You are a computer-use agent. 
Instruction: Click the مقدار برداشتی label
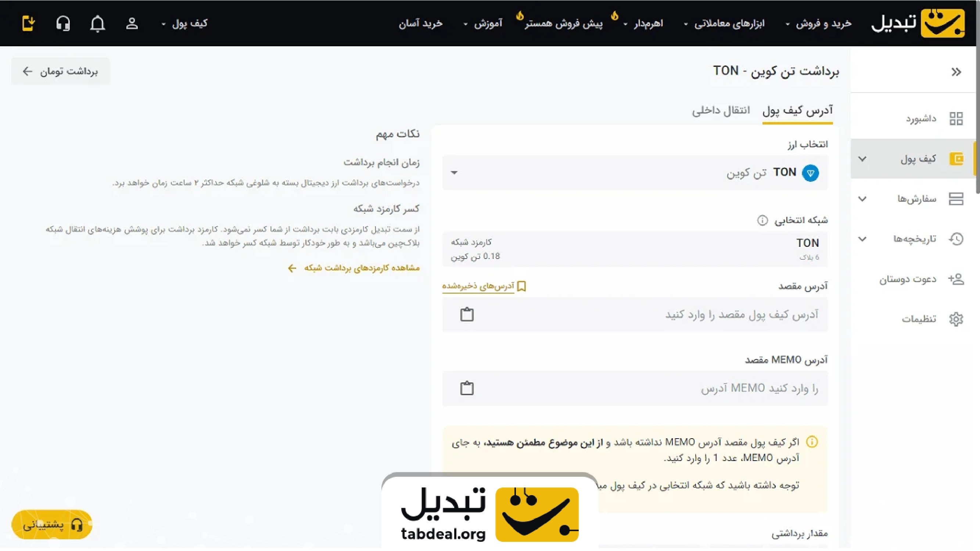(800, 534)
